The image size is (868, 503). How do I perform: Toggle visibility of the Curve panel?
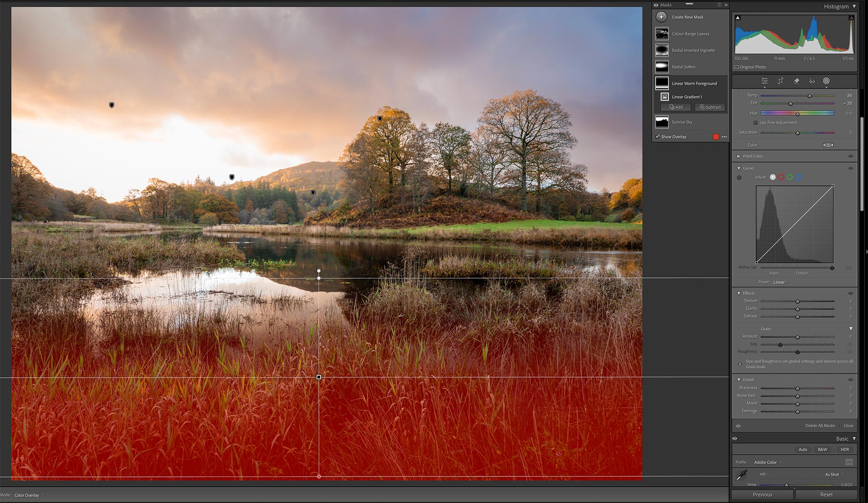[850, 168]
